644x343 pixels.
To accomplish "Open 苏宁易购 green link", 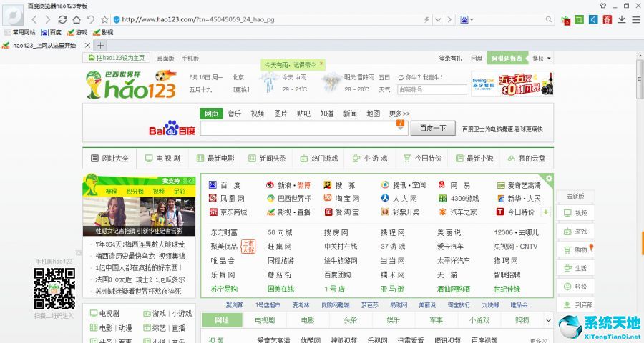I will coord(224,289).
